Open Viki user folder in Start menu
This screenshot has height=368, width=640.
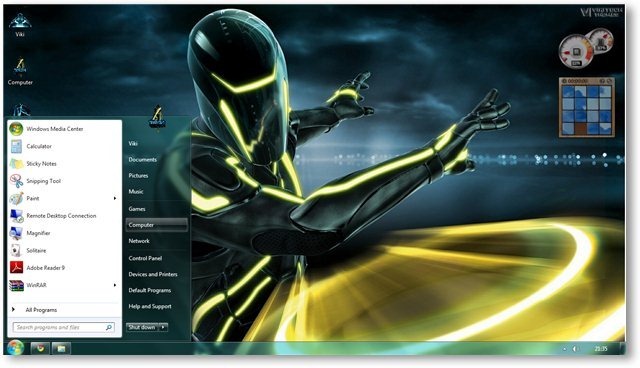[x=133, y=144]
